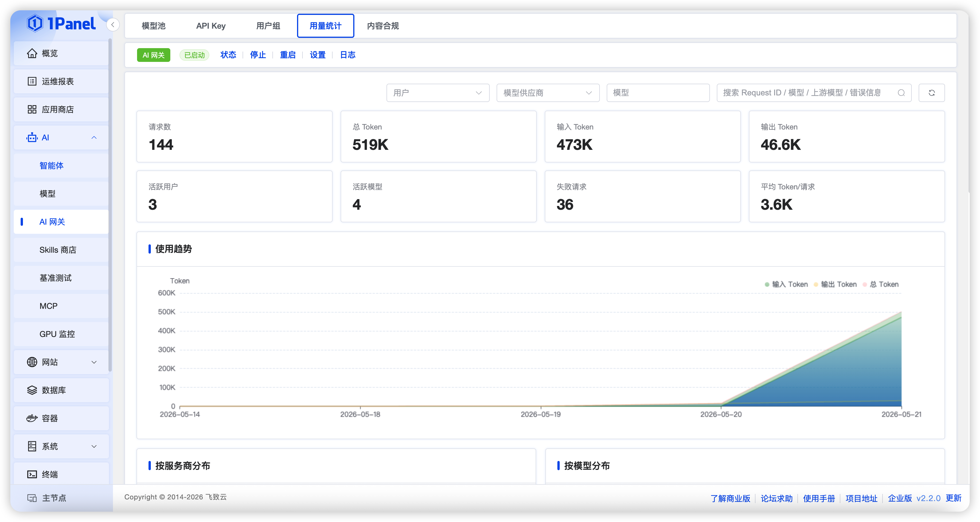The image size is (980, 522).
Task: Click the sidebar vertical scrollbar
Action: 110,205
